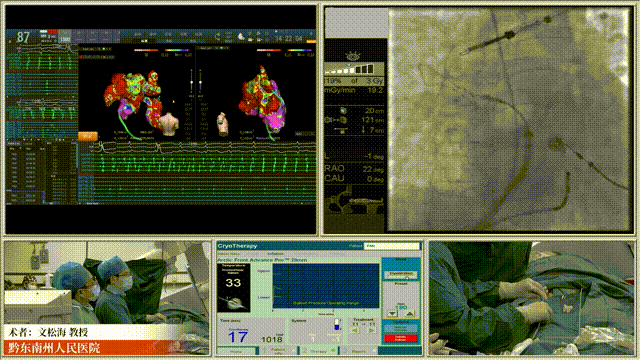Click the eye icon on fluoroscopy panel
This screenshot has width=640, height=360.
352,56
